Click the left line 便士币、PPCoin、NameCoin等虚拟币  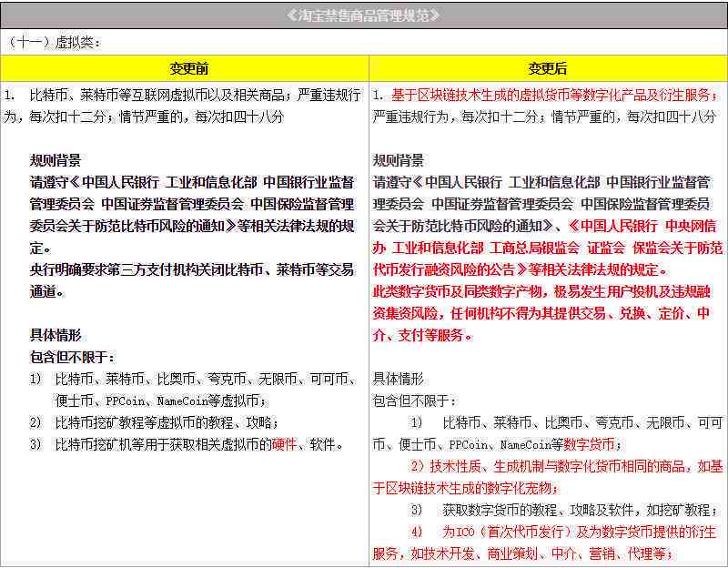pos(162,401)
